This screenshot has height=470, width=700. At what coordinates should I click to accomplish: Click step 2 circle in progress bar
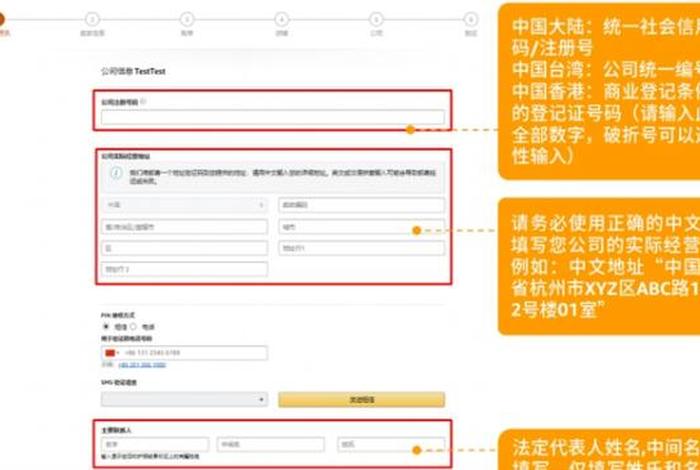pos(92,20)
